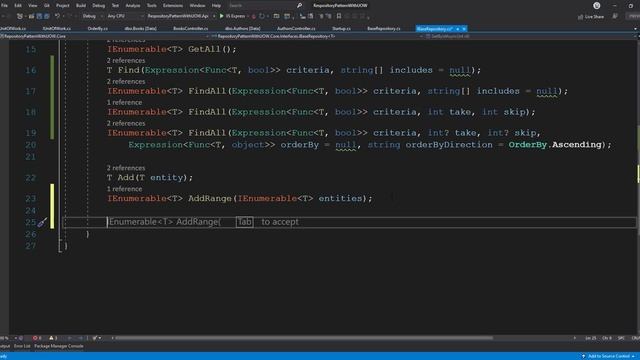Switch to the OrderBy.cs tab
The width and height of the screenshot is (640, 360).
click(98, 29)
